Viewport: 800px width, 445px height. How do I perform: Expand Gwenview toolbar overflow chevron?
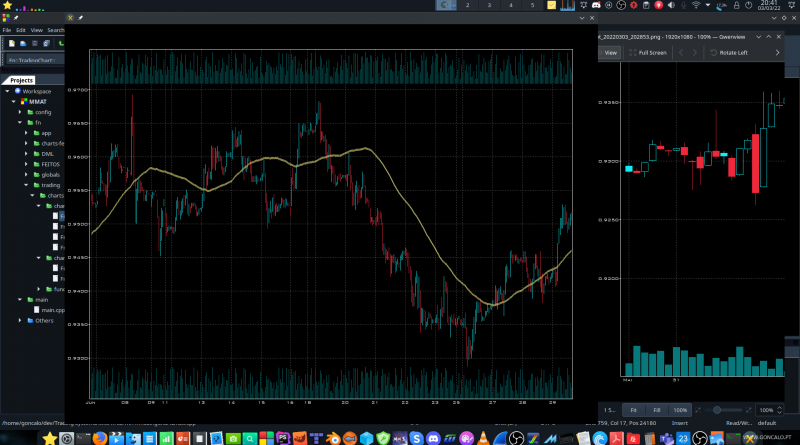[778, 52]
